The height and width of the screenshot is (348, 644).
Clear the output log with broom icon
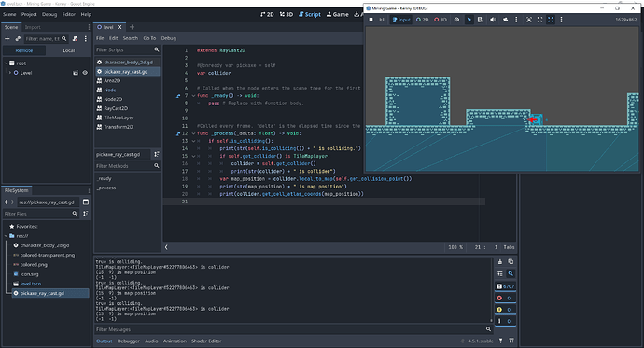tap(500, 261)
